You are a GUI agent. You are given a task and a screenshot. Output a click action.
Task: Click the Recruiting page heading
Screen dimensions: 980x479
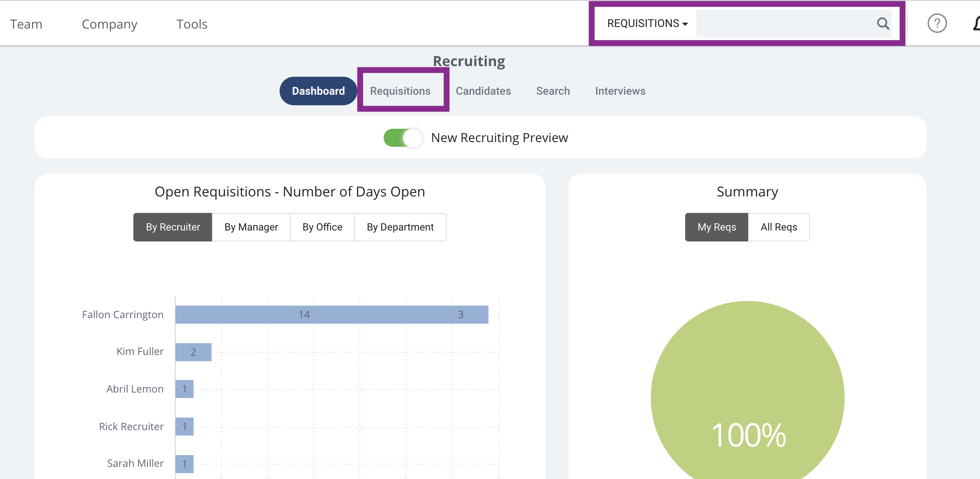tap(469, 61)
